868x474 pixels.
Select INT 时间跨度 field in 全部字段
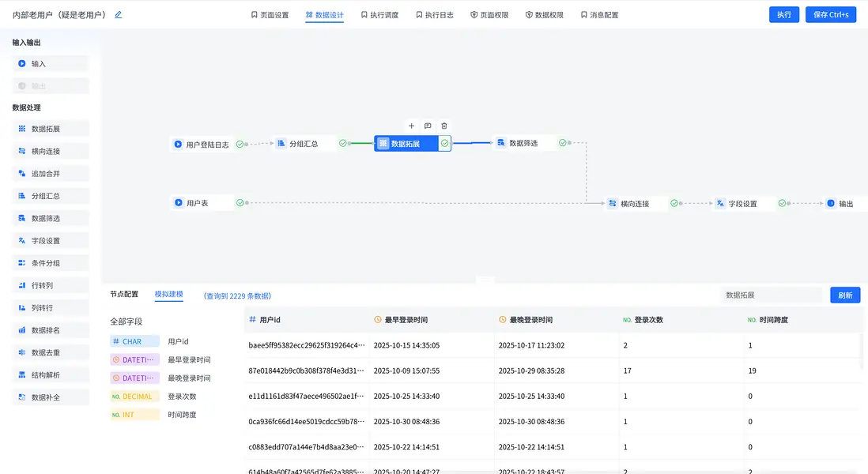(x=153, y=415)
